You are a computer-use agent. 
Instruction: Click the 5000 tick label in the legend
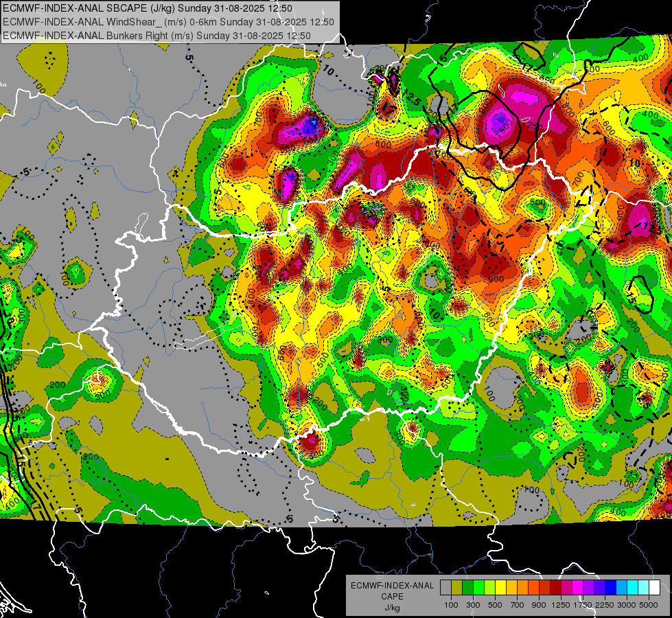tap(649, 605)
